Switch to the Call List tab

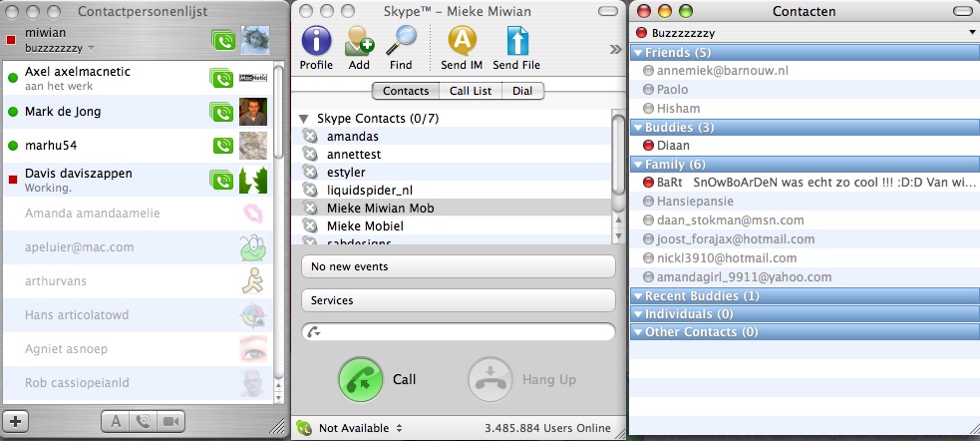(x=471, y=91)
